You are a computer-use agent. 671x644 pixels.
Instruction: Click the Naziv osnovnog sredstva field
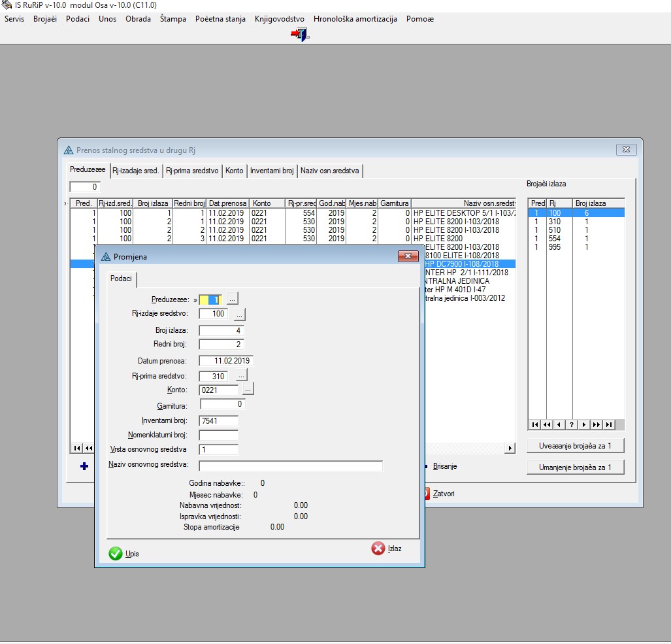(x=291, y=466)
